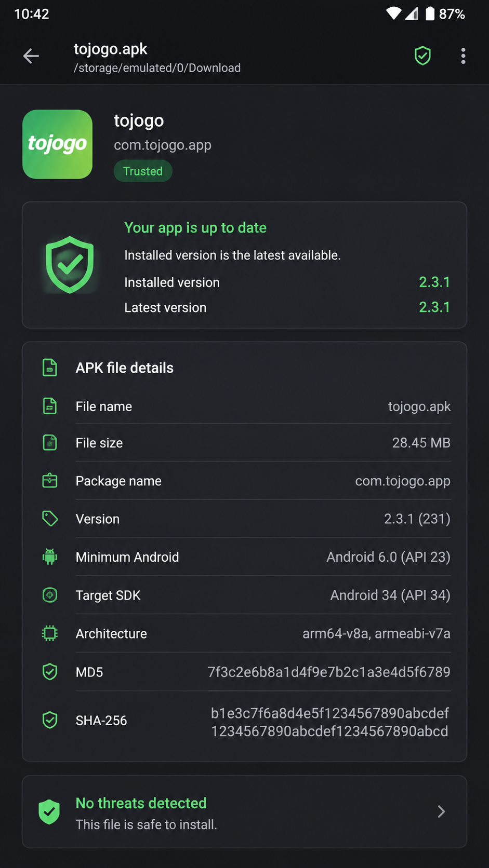This screenshot has width=489, height=868.
Task: Tap the 87% battery percentage
Action: (x=452, y=14)
